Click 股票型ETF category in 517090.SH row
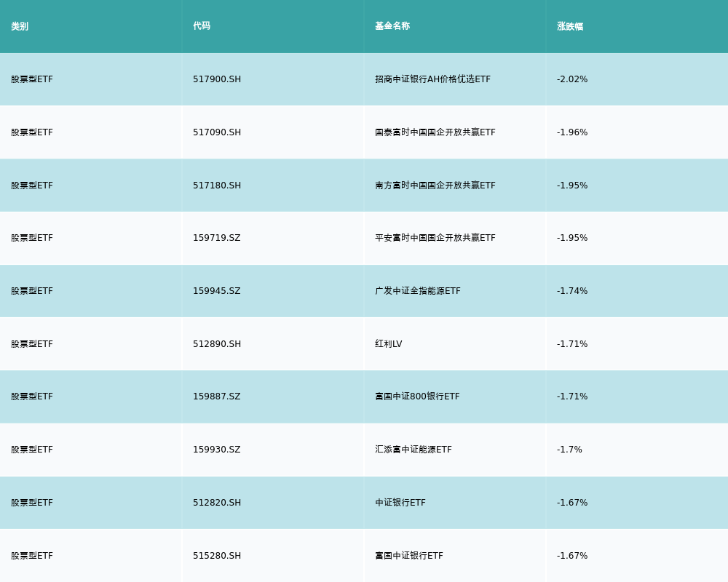This screenshot has height=582, width=728. tap(32, 132)
